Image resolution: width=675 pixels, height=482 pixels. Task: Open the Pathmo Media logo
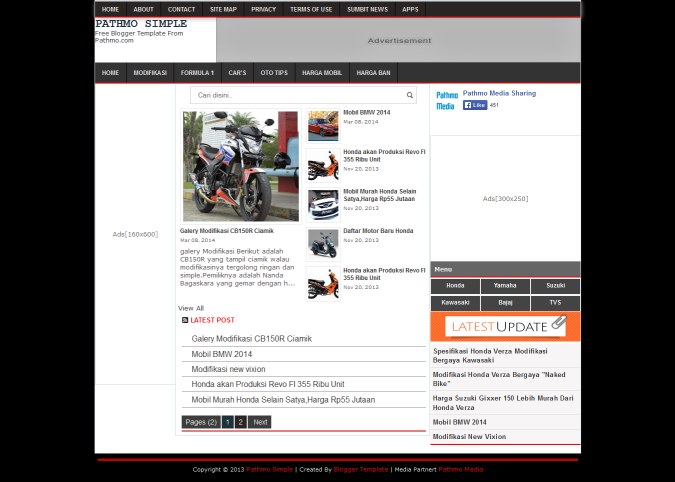tap(447, 101)
